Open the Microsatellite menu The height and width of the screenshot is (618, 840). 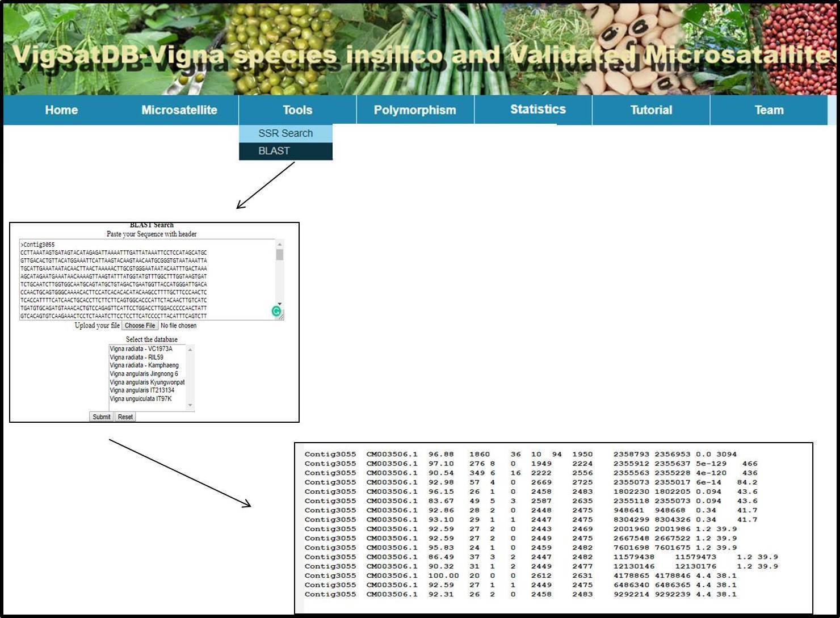coord(179,110)
